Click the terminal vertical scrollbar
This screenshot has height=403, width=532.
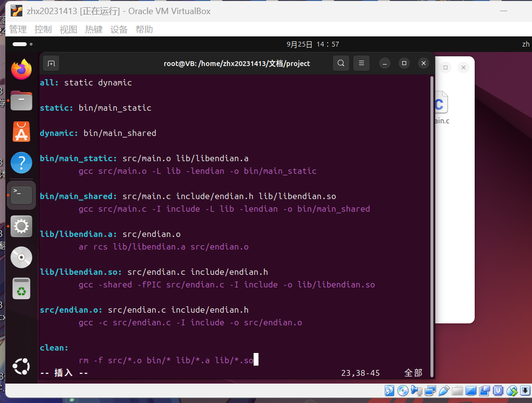pyautogui.click(x=432, y=226)
